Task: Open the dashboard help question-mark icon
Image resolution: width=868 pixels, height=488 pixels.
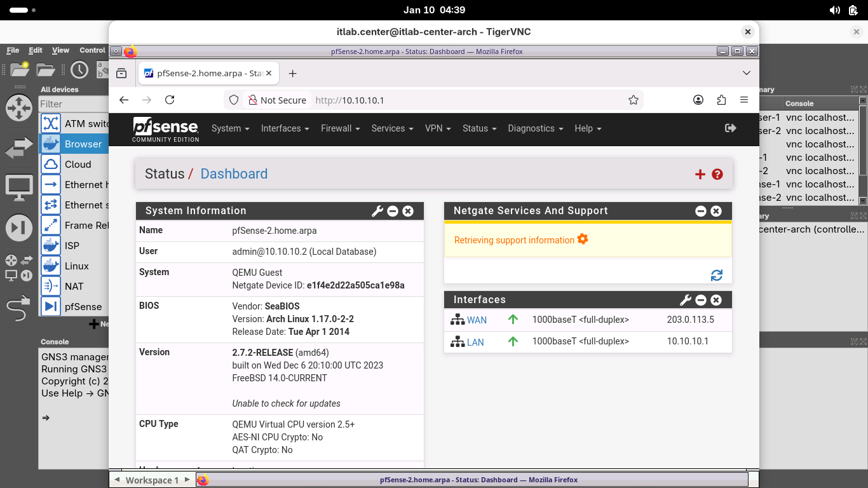Action: coord(717,174)
